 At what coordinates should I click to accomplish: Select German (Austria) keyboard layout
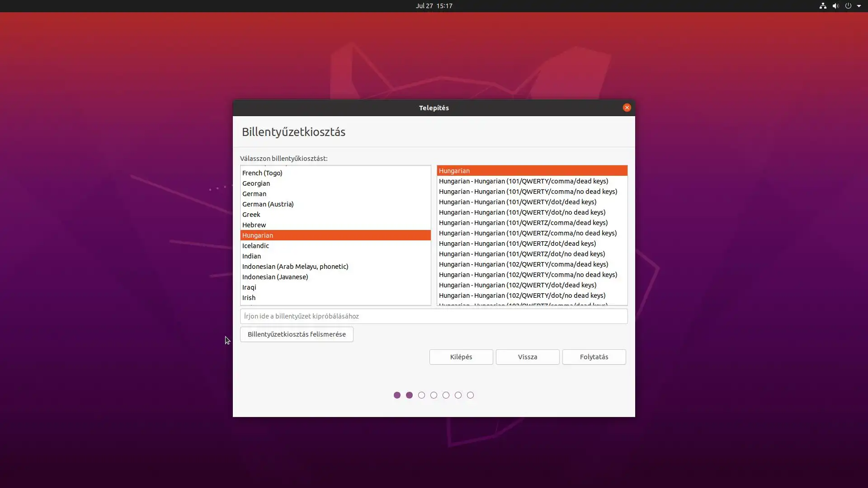(x=268, y=204)
